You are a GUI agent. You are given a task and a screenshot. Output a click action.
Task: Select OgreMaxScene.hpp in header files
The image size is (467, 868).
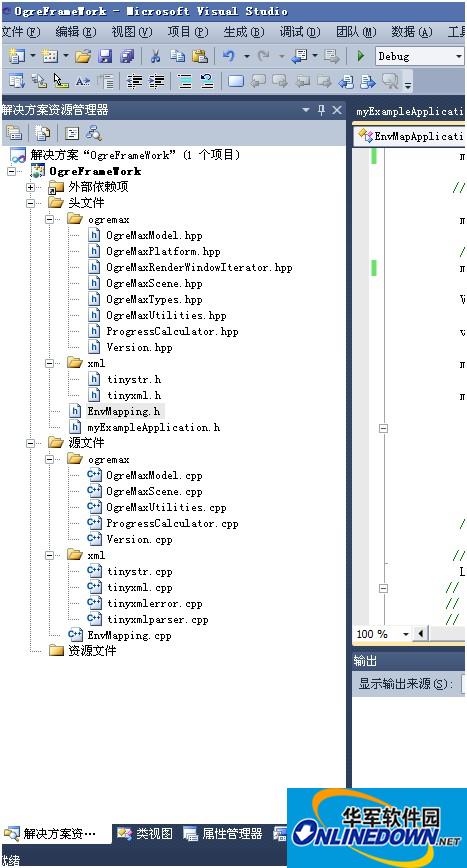click(x=154, y=283)
